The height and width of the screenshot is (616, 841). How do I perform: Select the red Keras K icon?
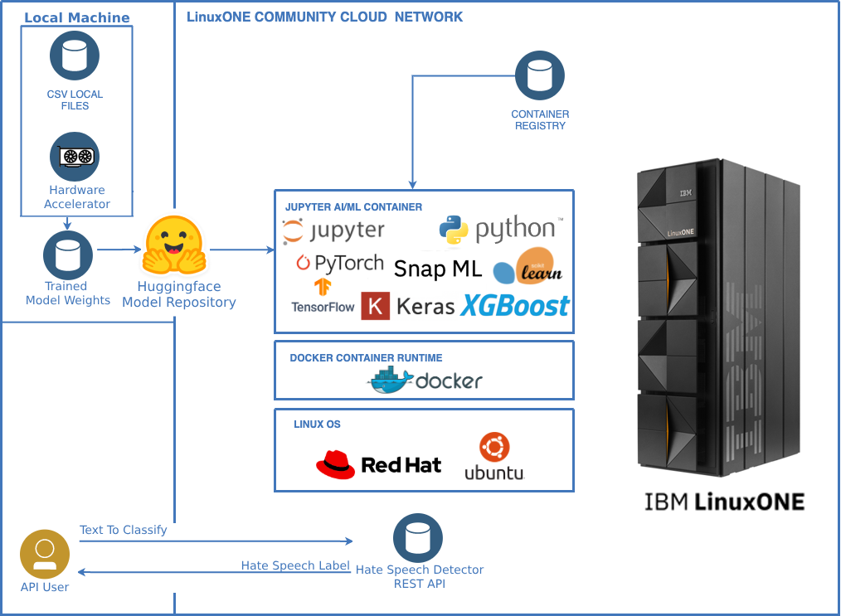point(376,306)
